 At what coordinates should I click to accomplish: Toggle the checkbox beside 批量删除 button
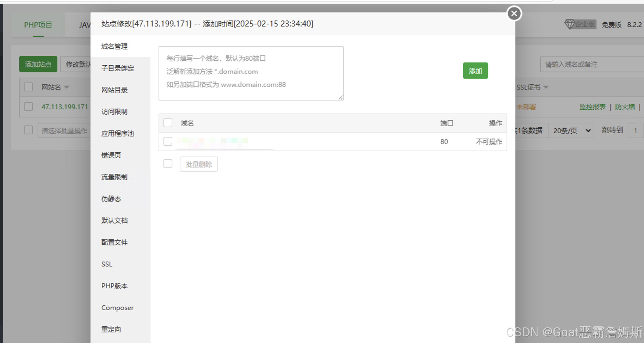tap(168, 164)
